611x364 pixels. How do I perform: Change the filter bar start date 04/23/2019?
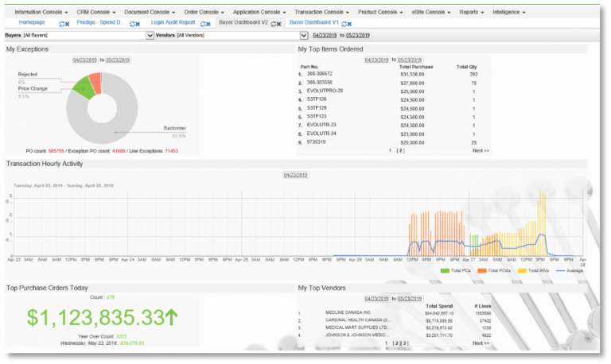coord(325,36)
